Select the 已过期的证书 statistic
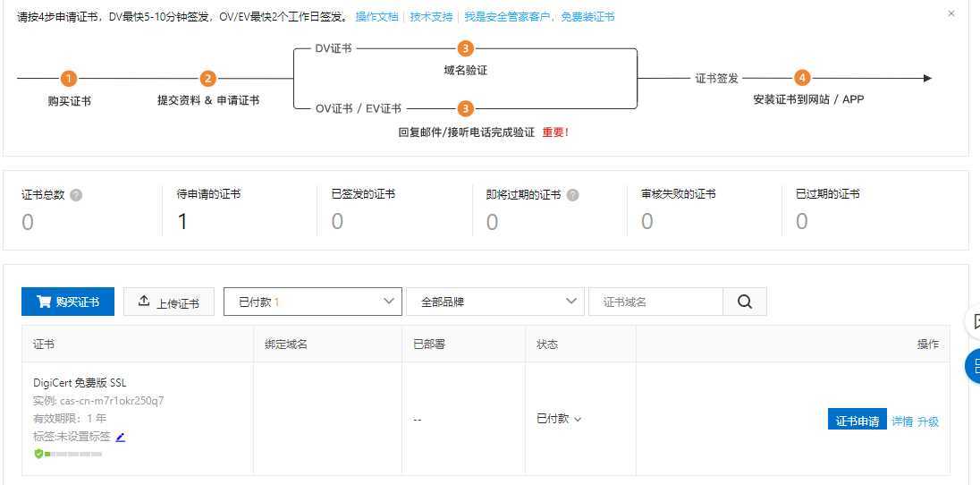 point(827,209)
